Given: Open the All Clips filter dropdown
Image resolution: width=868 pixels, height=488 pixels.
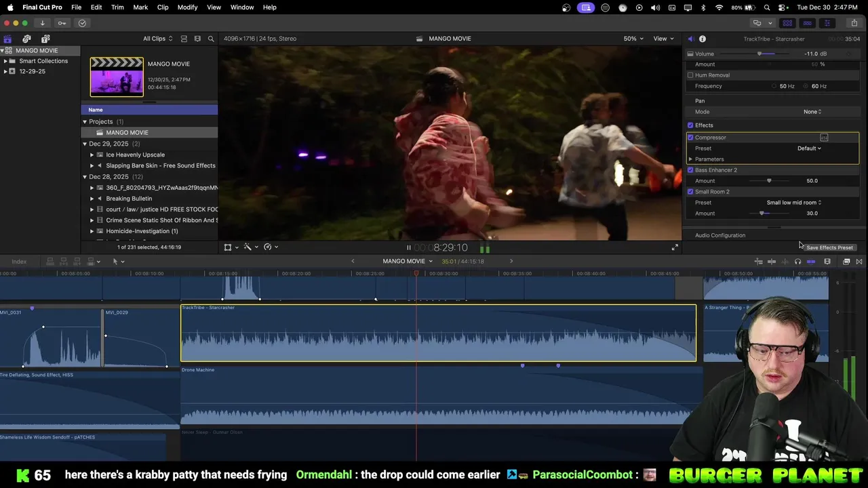Looking at the screenshot, I should pyautogui.click(x=157, y=39).
